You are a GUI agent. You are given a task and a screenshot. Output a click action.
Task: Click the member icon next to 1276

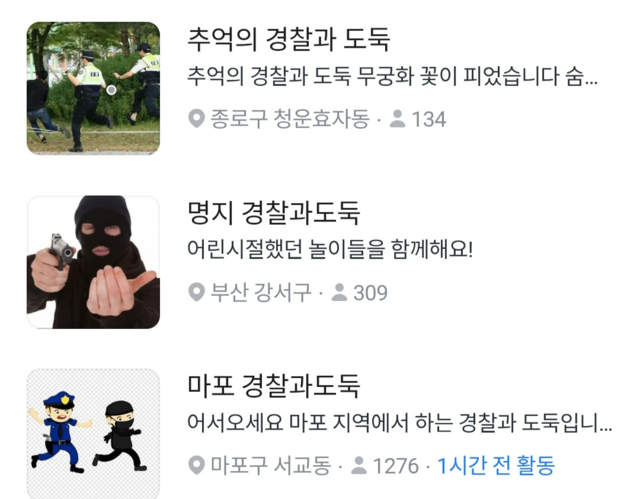coord(359,466)
